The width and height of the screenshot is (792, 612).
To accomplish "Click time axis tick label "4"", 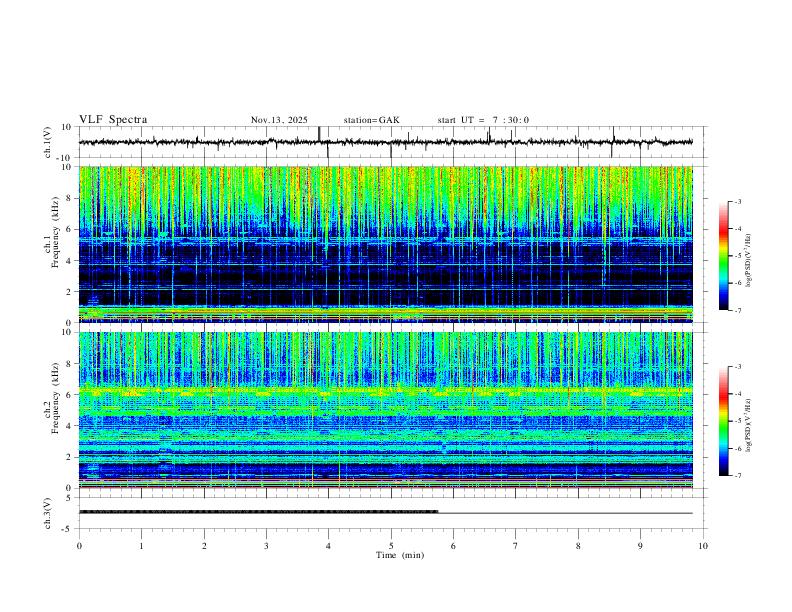I will pyautogui.click(x=328, y=546).
